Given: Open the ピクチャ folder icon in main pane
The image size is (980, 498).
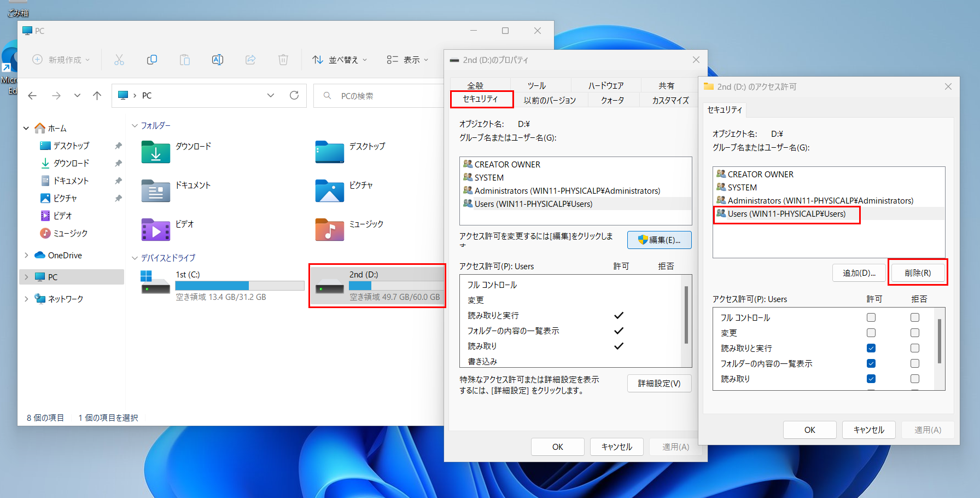Looking at the screenshot, I should [x=330, y=191].
